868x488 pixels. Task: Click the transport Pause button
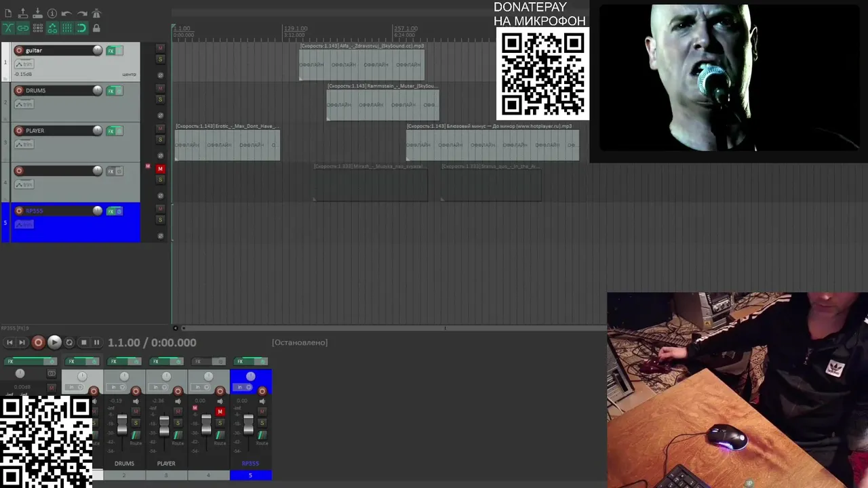[96, 343]
